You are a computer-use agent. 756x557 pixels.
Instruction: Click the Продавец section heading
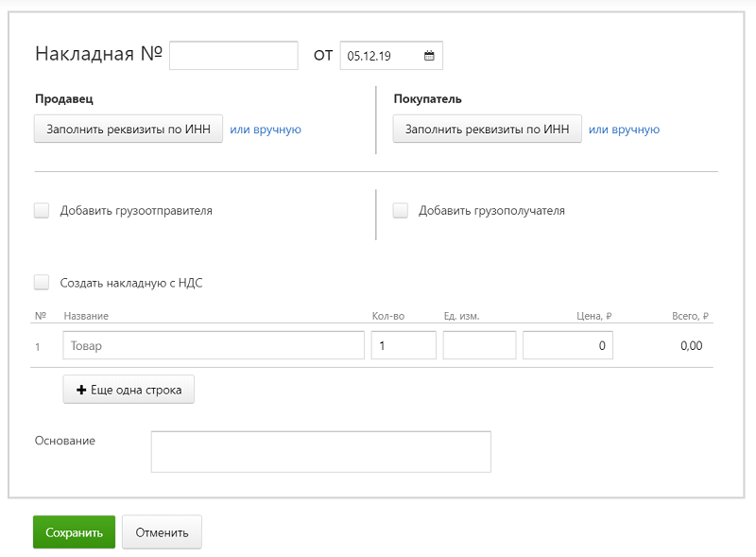64,99
